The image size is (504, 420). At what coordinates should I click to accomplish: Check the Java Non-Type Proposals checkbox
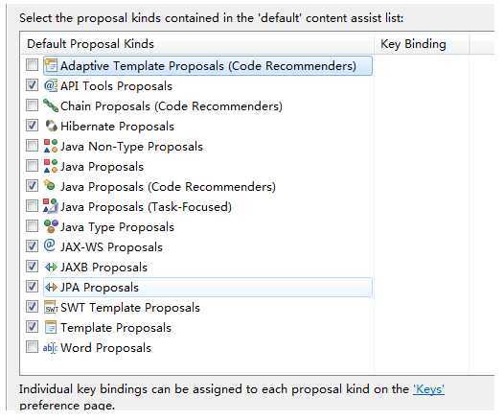32,146
